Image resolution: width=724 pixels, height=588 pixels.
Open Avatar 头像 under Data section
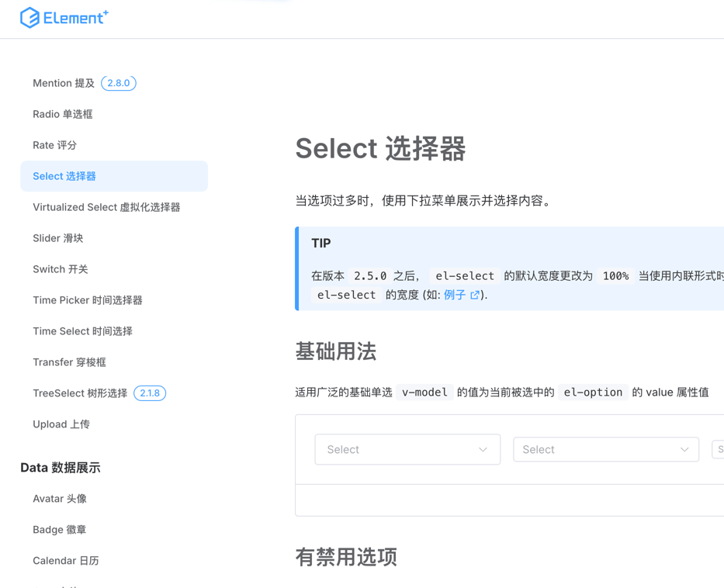[x=59, y=499]
